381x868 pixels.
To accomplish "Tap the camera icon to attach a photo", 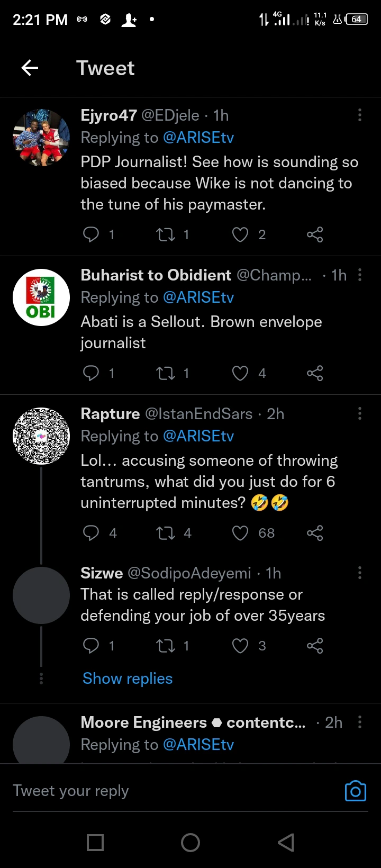I will click(355, 791).
